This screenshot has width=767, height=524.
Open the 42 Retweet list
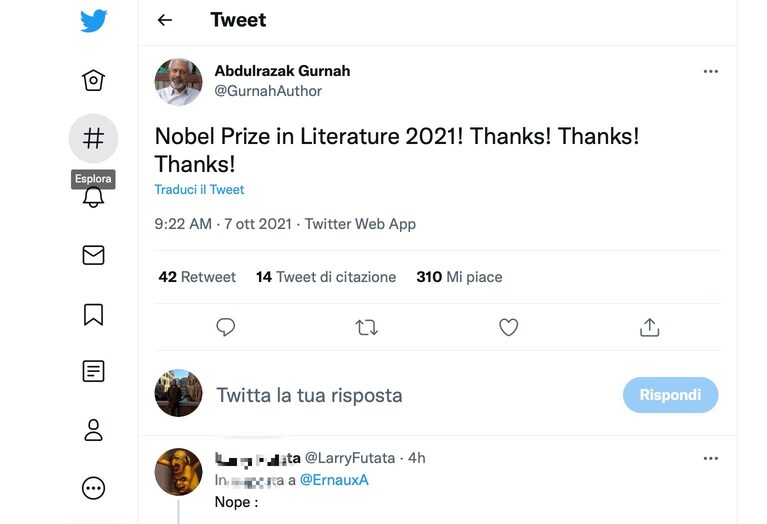click(197, 277)
